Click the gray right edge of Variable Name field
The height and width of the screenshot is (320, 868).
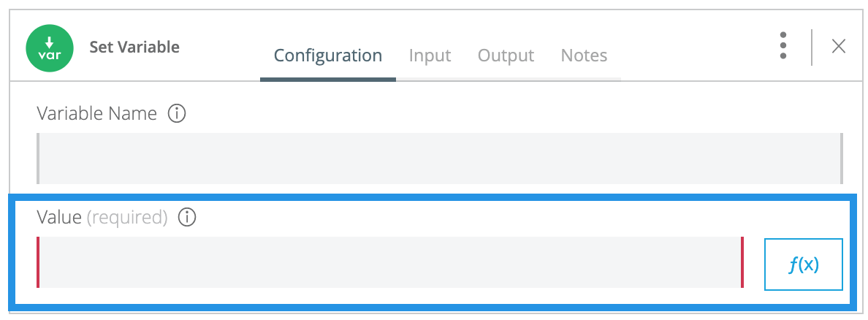tap(842, 158)
